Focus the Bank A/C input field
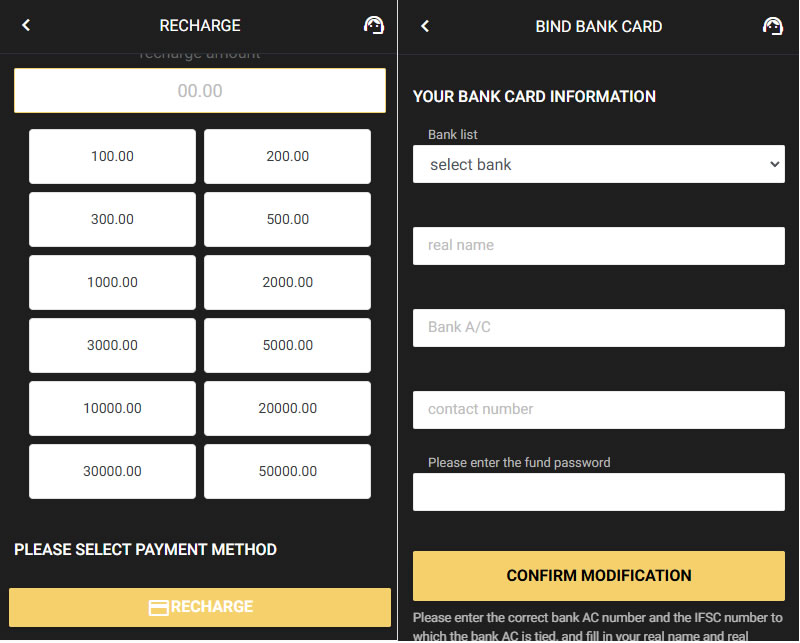Image resolution: width=800 pixels, height=643 pixels. [598, 328]
